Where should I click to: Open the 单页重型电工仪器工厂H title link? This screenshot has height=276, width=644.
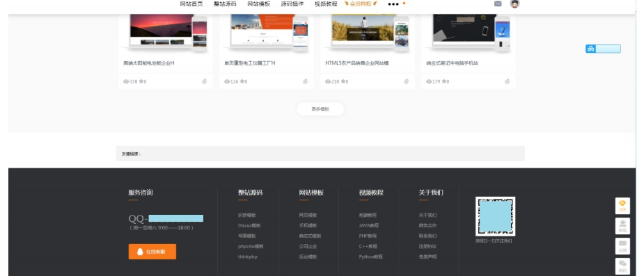[x=250, y=63]
